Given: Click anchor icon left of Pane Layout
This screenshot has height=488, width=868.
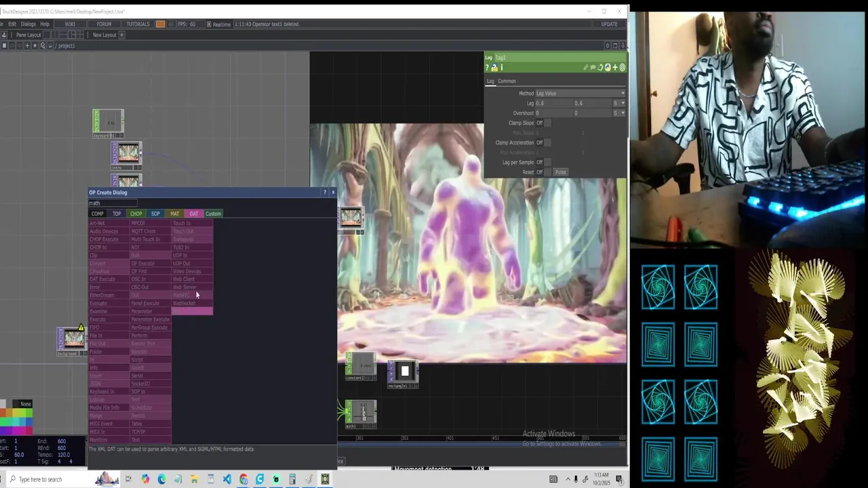Looking at the screenshot, I should tap(4, 35).
